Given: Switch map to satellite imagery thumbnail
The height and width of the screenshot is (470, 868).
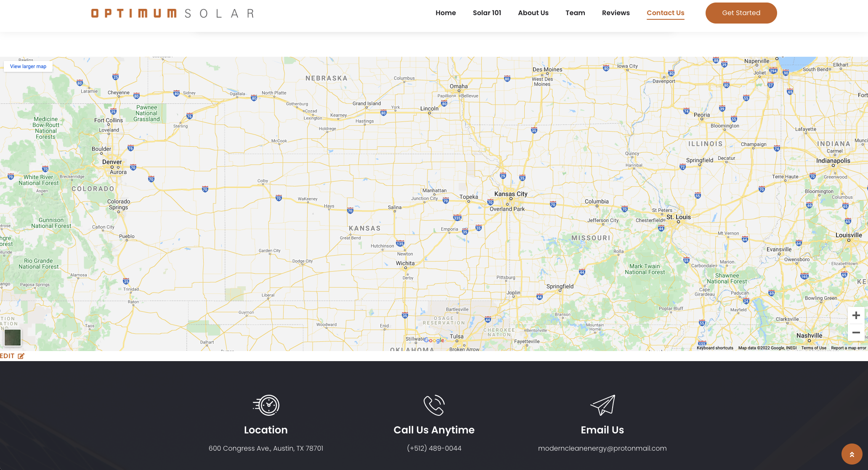Looking at the screenshot, I should coord(13,338).
